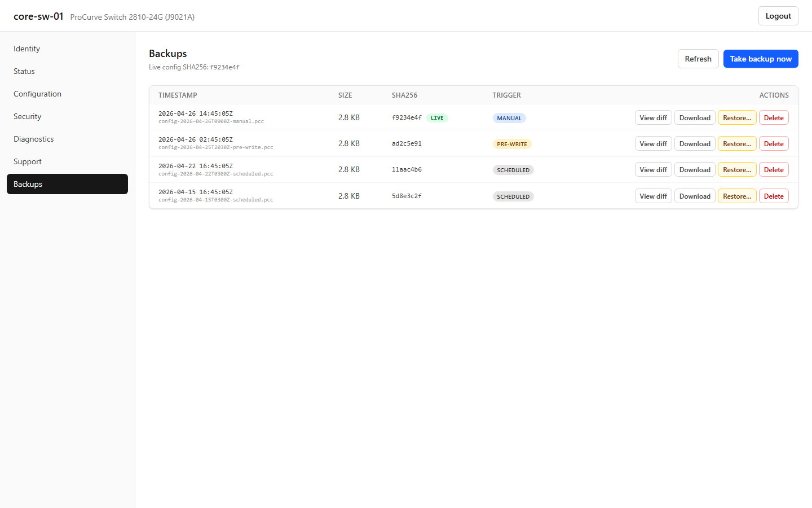Screen dimensions: 812x508
Task: View diff for backup 5d8e3c2f
Action: click(653, 196)
